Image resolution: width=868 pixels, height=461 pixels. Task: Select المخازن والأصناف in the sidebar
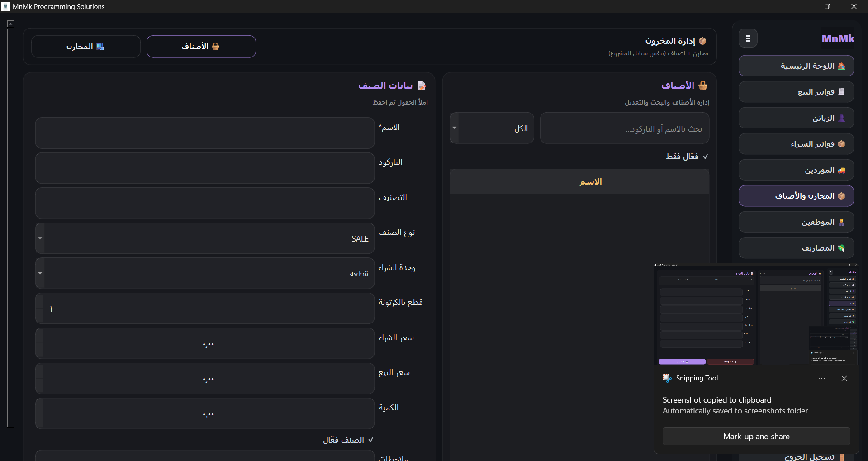[796, 196]
